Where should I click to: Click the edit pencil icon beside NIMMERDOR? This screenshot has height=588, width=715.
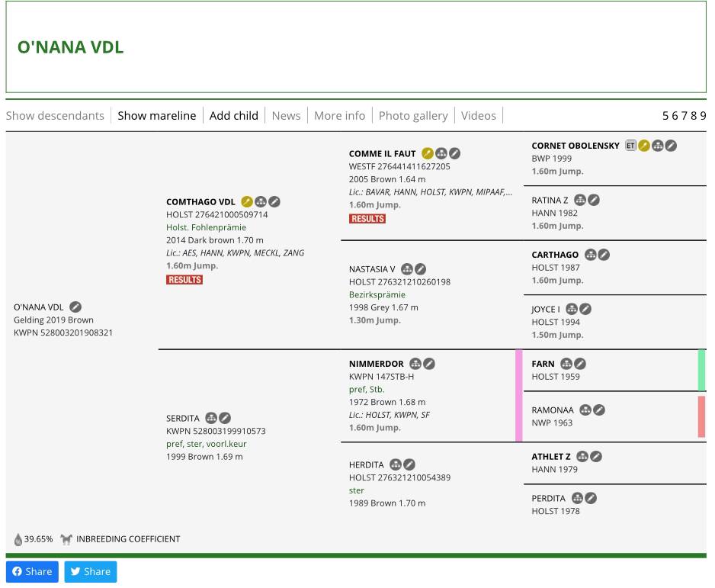(x=429, y=364)
